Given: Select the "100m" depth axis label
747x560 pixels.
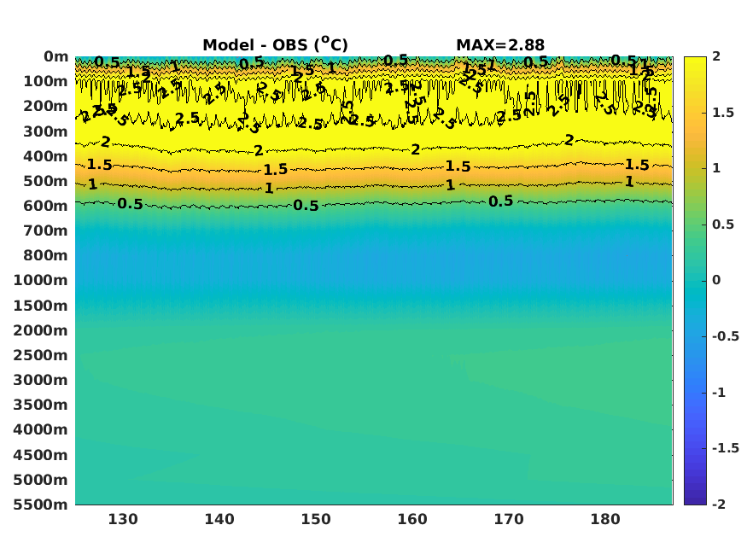Looking at the screenshot, I should click(46, 81).
